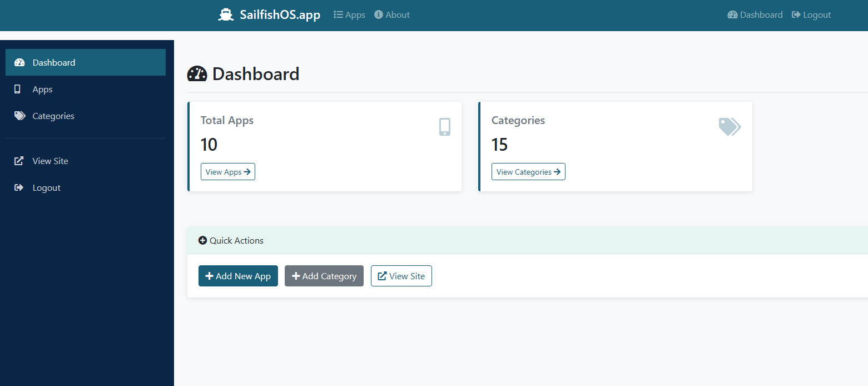Open View Site from Quick Actions
This screenshot has height=386, width=868.
point(401,276)
